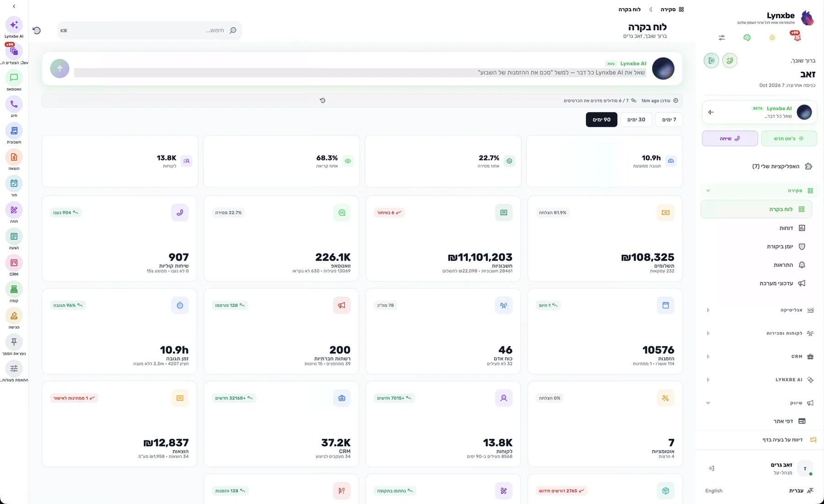Expand the לקוחות ומכירות sidebar section
824x504 pixels.
tap(708, 333)
